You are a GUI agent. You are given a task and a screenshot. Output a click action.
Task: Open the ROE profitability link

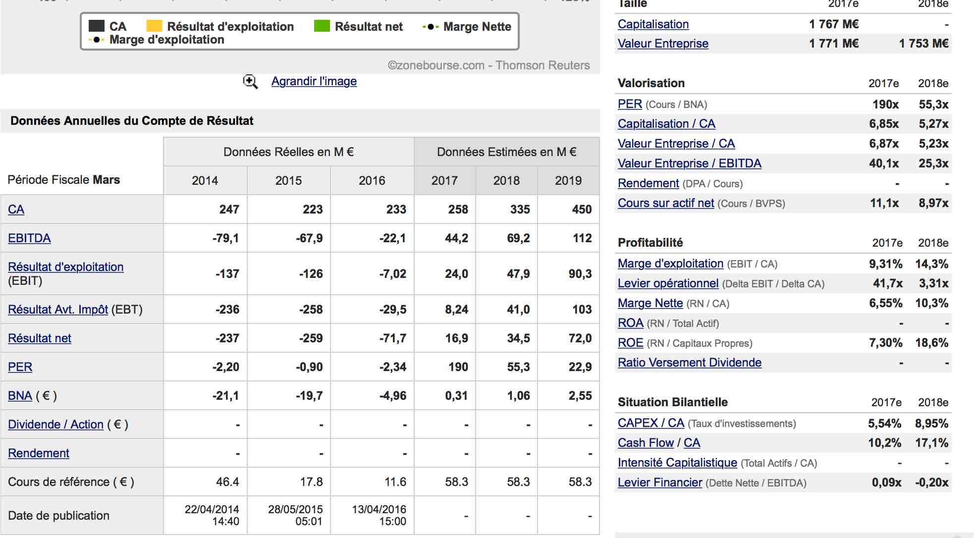point(630,343)
